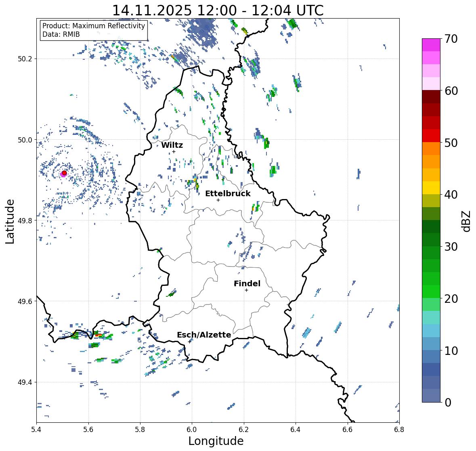476x451 pixels.
Task: Click the colorbar tick label 70
Action: (451, 39)
